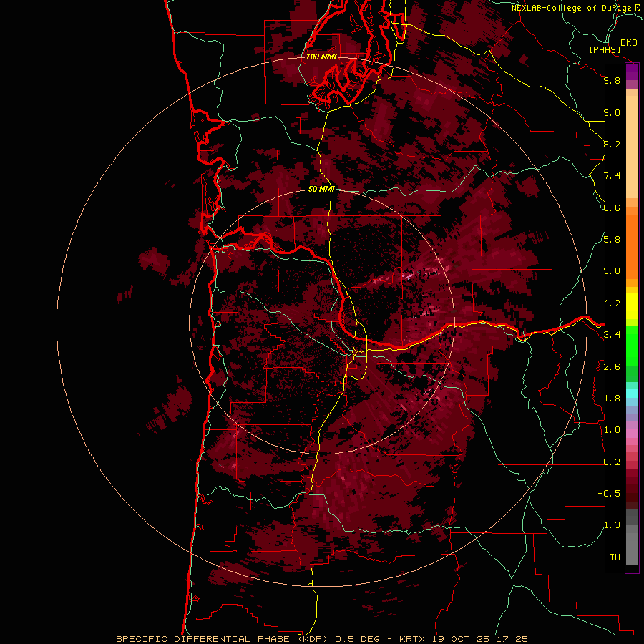Click the yellow segment of the color scale

[632, 306]
